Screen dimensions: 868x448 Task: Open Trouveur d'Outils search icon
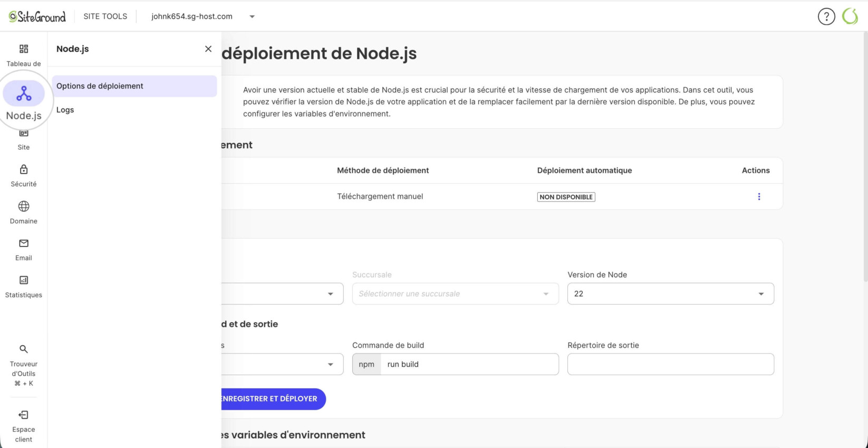24,349
